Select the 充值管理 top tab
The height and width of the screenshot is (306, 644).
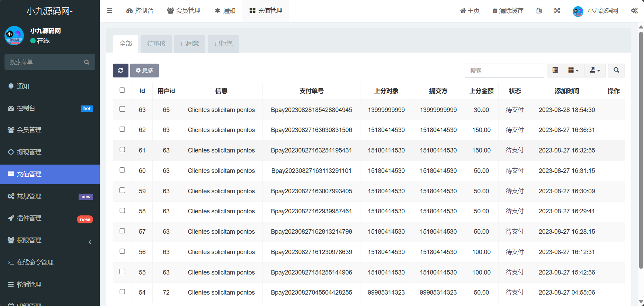point(266,11)
